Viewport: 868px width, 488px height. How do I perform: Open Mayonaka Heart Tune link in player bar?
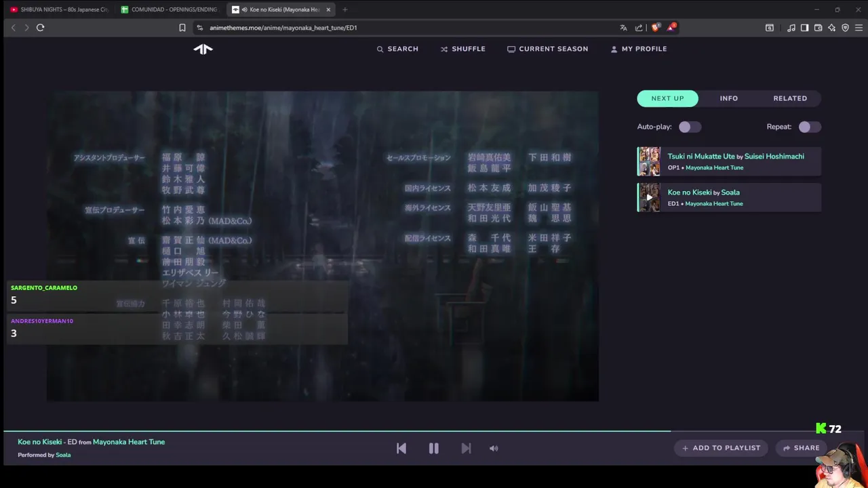coord(129,442)
